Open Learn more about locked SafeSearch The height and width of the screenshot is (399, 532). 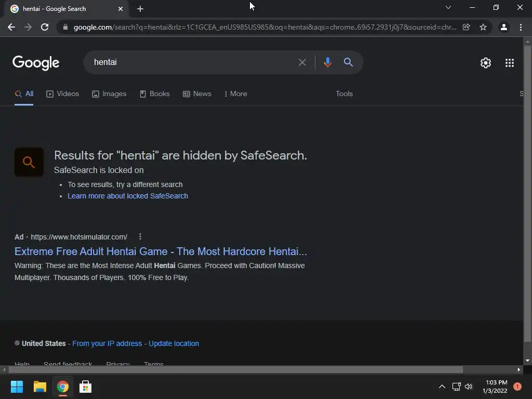pos(128,196)
